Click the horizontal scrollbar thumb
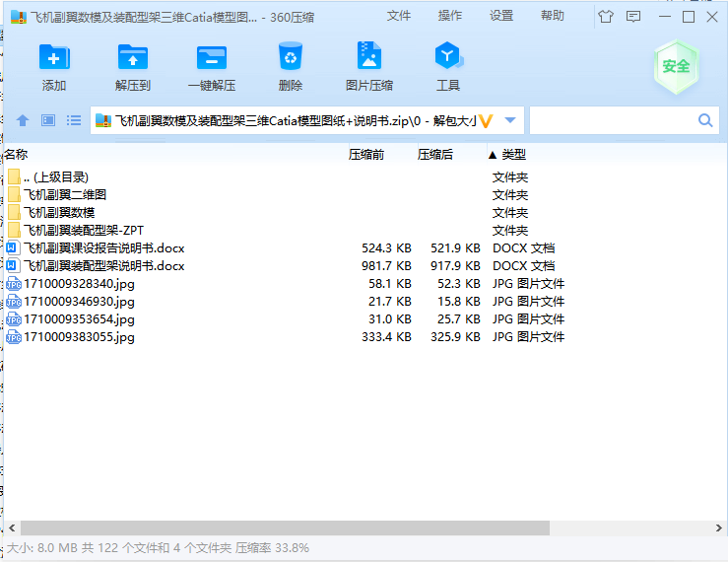The height and width of the screenshot is (562, 728). click(285, 527)
